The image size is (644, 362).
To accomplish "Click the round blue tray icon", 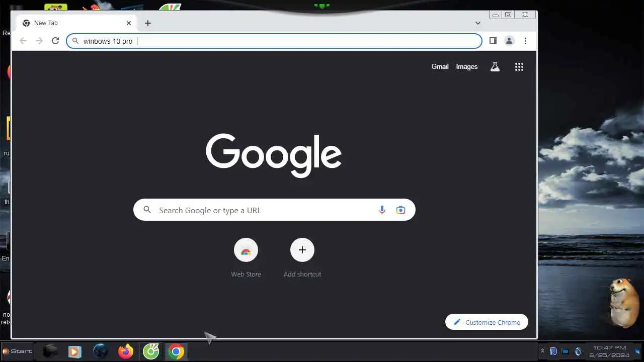I will pyautogui.click(x=578, y=351).
